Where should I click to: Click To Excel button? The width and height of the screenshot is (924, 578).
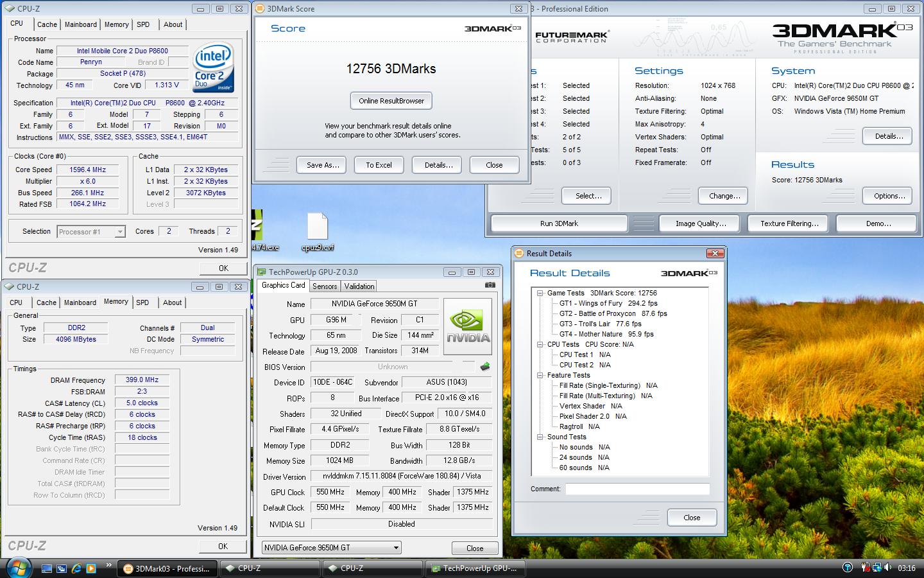click(x=379, y=165)
